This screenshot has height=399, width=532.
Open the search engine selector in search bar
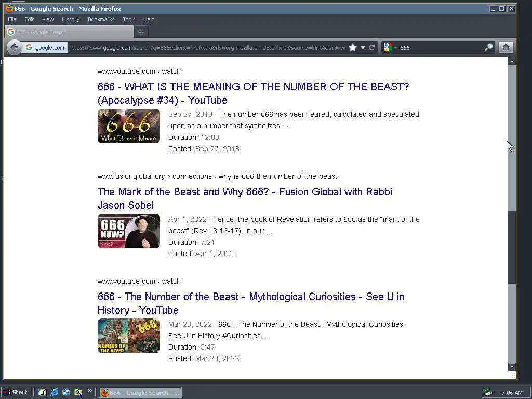[x=389, y=47]
